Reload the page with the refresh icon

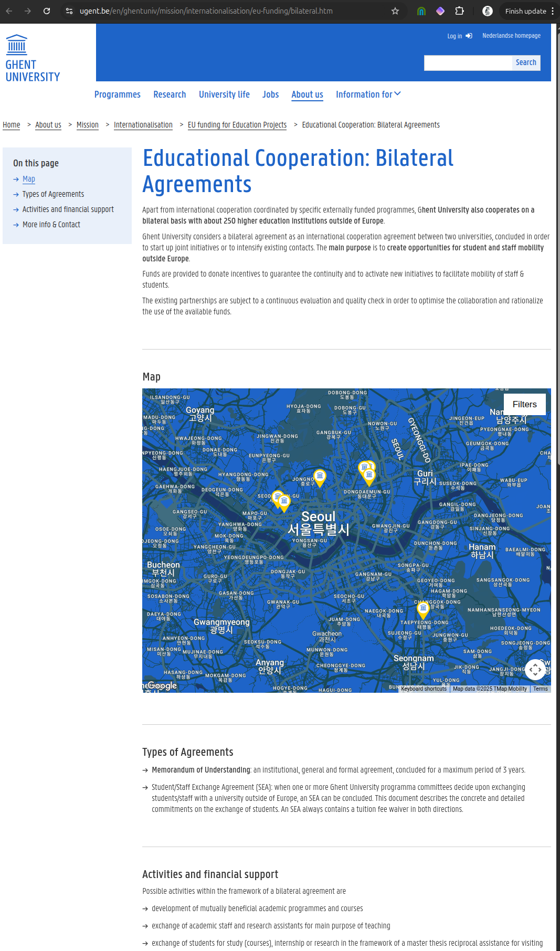pyautogui.click(x=47, y=11)
